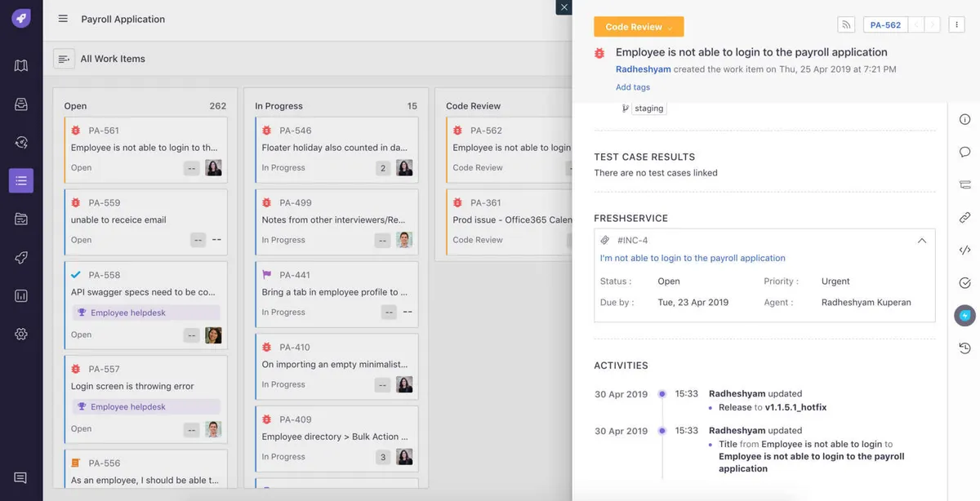The height and width of the screenshot is (501, 980).
Task: Open the sub-items card icon in right rail
Action: coord(964,184)
